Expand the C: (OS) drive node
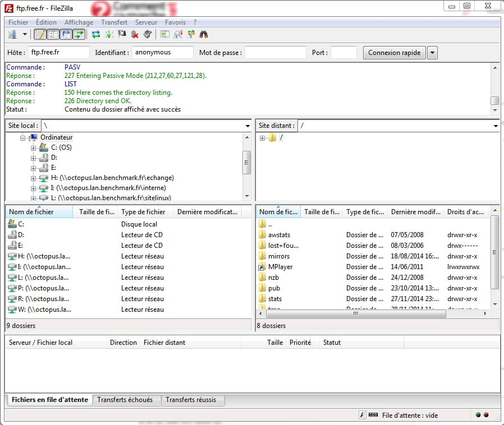 click(33, 148)
